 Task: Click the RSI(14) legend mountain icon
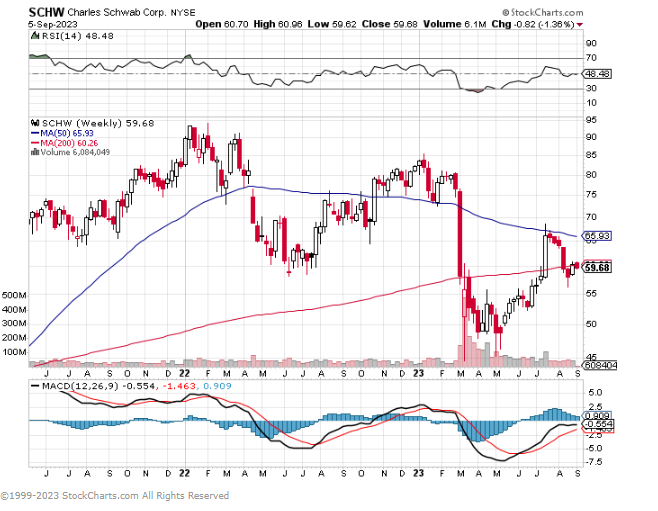point(35,36)
